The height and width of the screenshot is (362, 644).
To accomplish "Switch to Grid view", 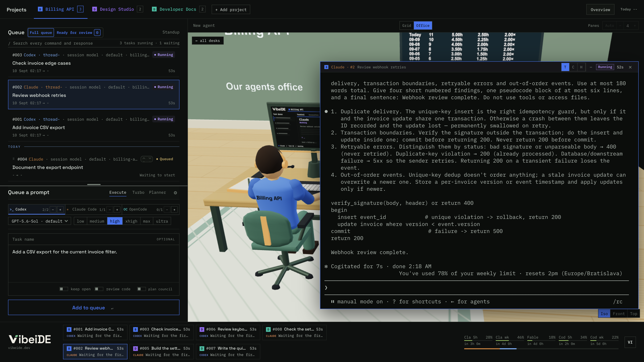I will pos(407,25).
